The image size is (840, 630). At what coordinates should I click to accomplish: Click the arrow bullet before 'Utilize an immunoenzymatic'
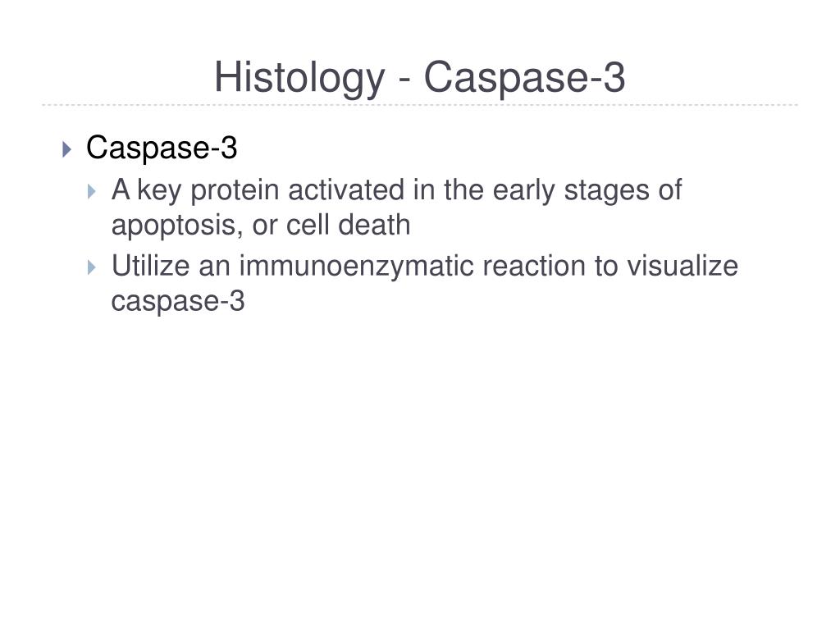click(92, 267)
